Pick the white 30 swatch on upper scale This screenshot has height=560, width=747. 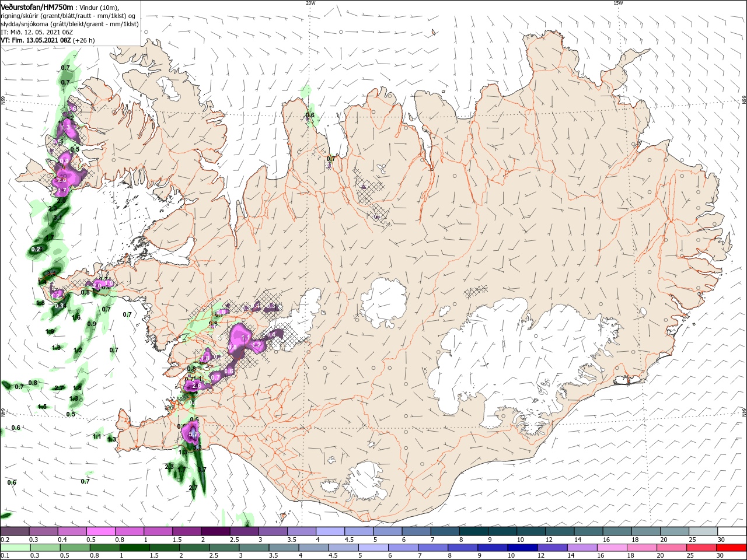732,531
